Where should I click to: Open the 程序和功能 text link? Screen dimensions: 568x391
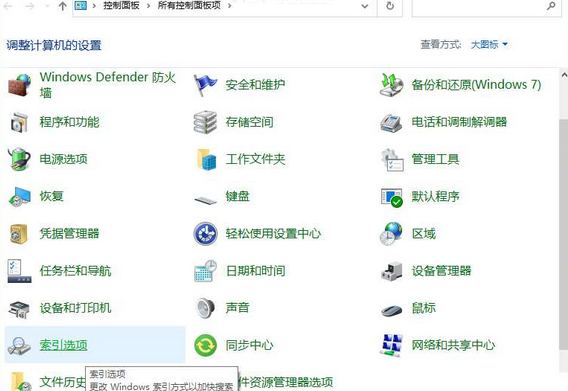pos(70,122)
